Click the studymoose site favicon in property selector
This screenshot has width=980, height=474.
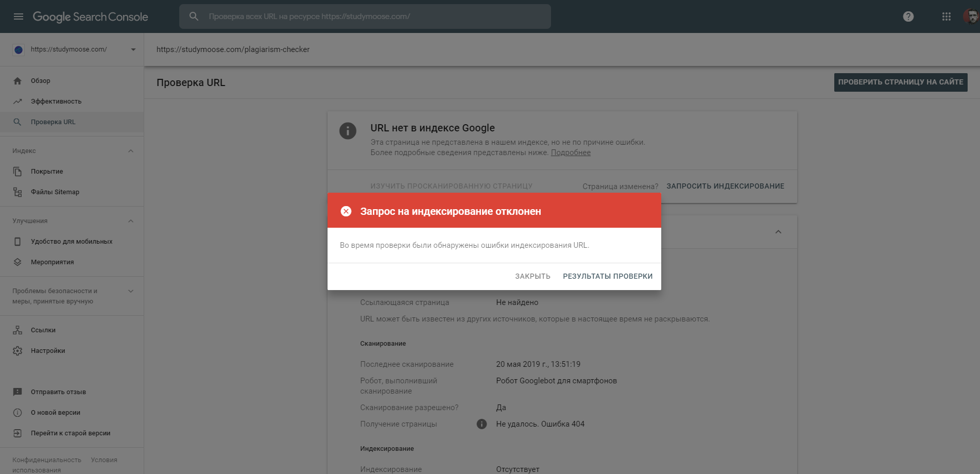(x=19, y=49)
